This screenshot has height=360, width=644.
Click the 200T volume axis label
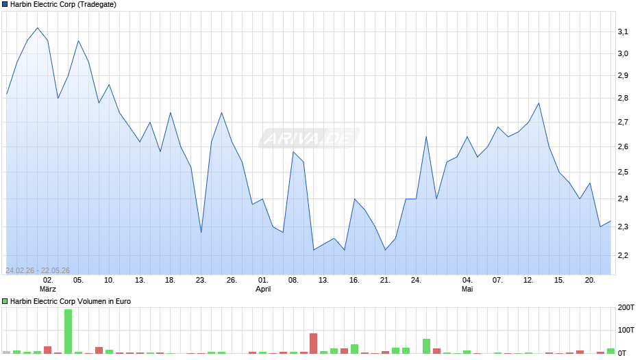point(626,307)
